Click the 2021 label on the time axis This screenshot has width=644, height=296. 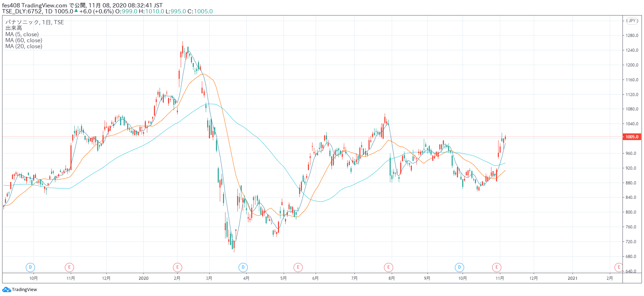[x=572, y=278]
